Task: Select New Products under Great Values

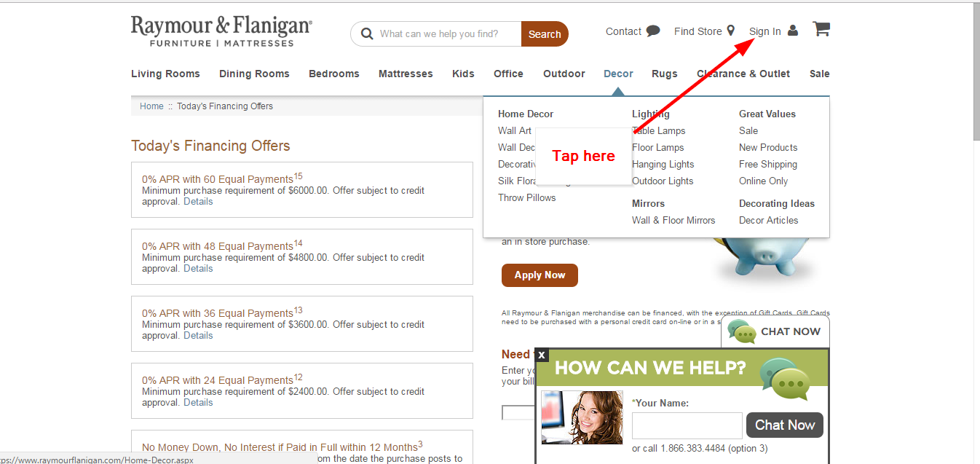Action: point(768,147)
